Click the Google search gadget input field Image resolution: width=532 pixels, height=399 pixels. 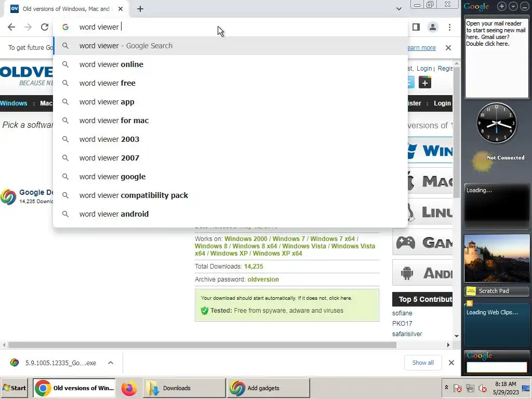[497, 367]
